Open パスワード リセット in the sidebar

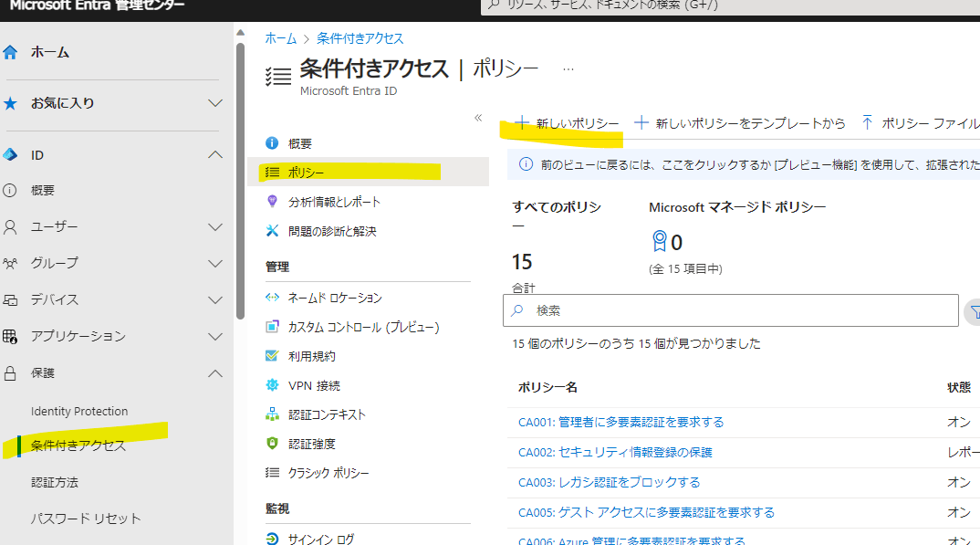[x=86, y=519]
